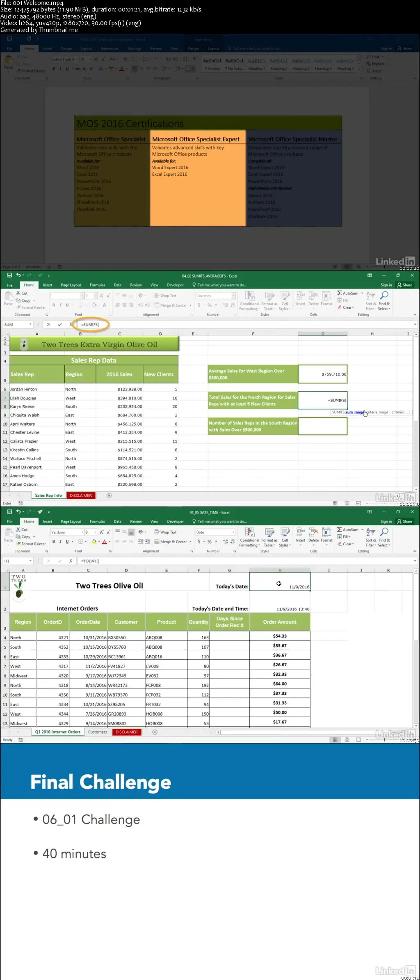Open Verdana font dropdown in DATE_TIME window
The height and width of the screenshot is (980, 420).
tap(82, 532)
